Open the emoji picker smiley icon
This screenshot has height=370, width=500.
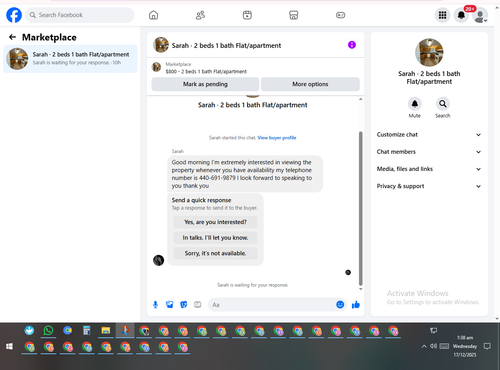click(x=340, y=305)
